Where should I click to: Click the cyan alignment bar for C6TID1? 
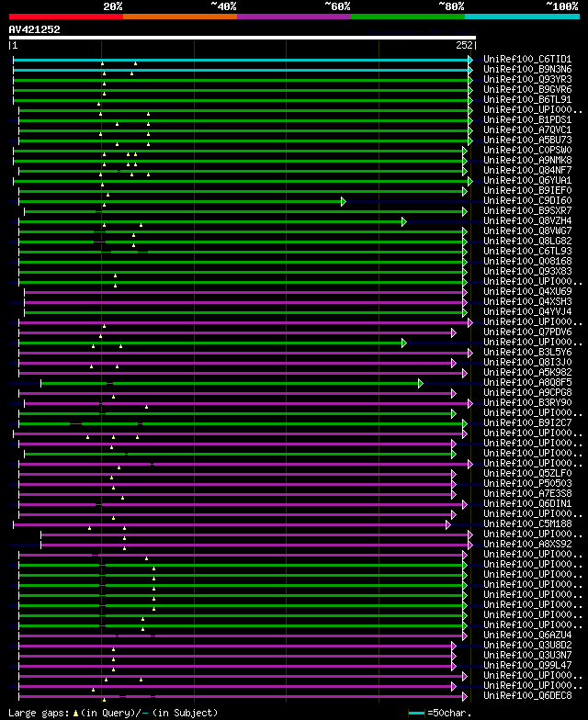coord(241,61)
